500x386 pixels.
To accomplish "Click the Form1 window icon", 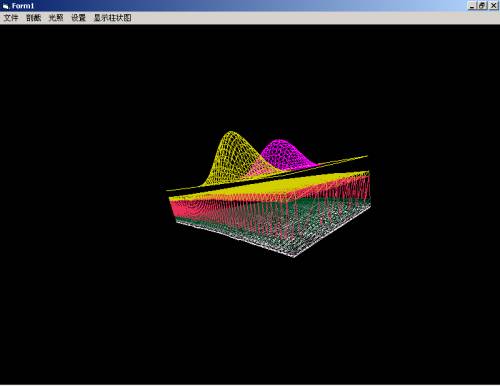I will pos(6,6).
